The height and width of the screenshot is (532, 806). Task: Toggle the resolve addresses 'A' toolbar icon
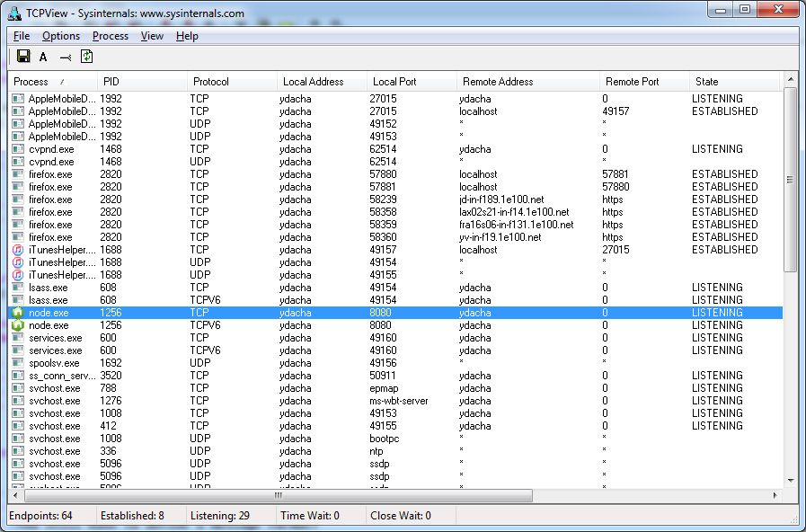(43, 57)
